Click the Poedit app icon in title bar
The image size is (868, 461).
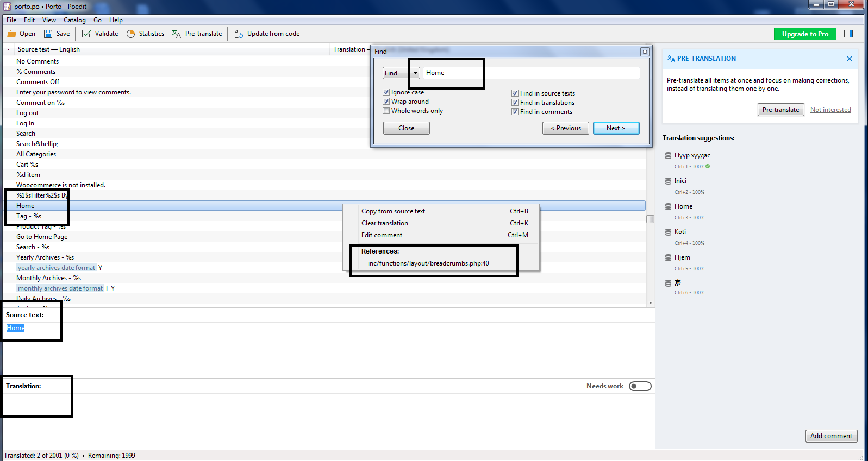pos(7,7)
